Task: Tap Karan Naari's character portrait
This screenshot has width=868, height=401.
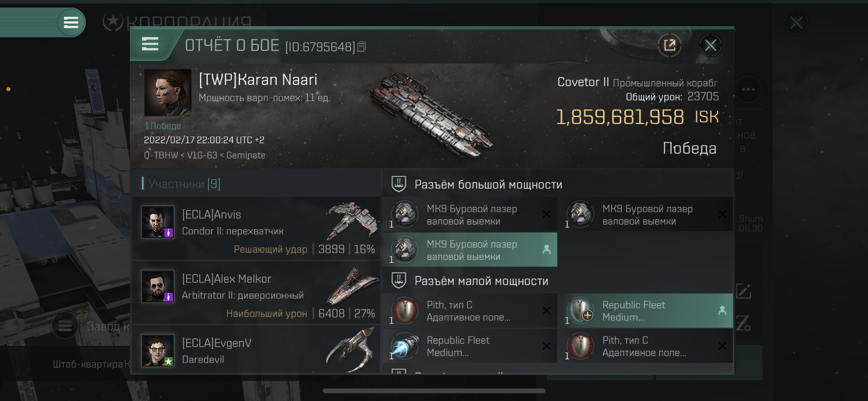Action: [168, 93]
